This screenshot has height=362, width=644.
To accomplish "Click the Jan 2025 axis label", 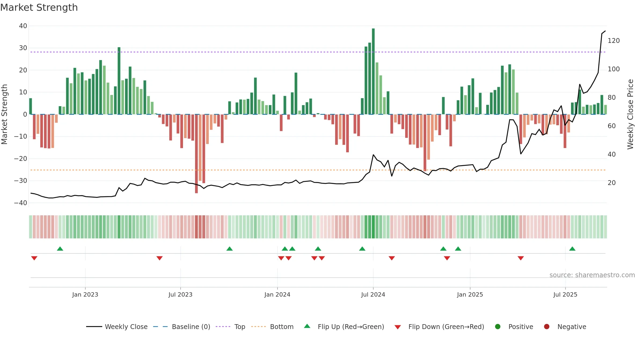I will (x=470, y=294).
